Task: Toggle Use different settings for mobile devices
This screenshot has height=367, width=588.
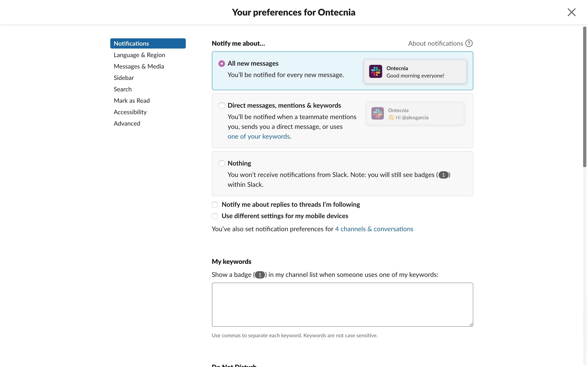Action: (215, 216)
